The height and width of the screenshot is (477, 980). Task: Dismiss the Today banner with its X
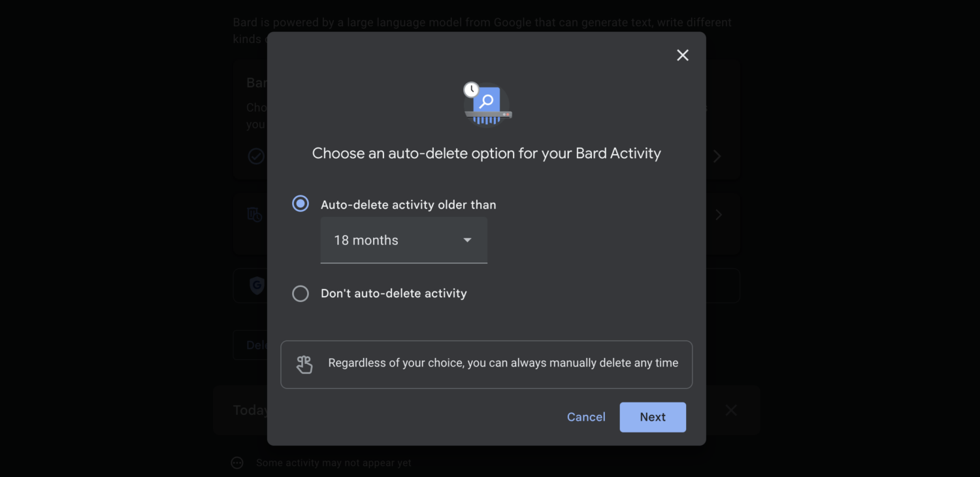pyautogui.click(x=731, y=410)
